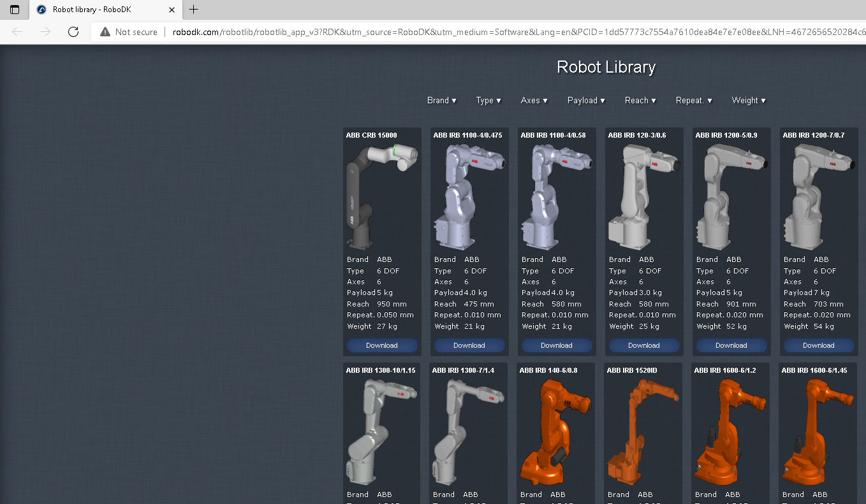Viewport: 866px width, 504px height.
Task: Open the Axes filter dropdown
Action: click(534, 100)
